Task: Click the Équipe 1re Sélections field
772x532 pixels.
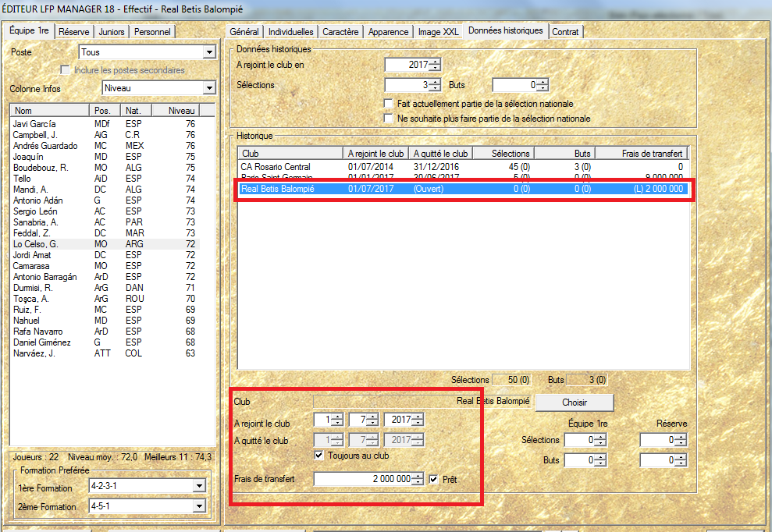Action: pos(586,440)
